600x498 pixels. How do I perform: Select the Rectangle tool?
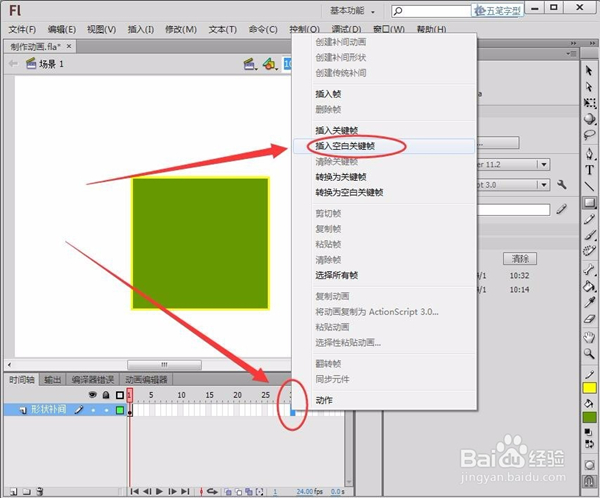pyautogui.click(x=589, y=202)
